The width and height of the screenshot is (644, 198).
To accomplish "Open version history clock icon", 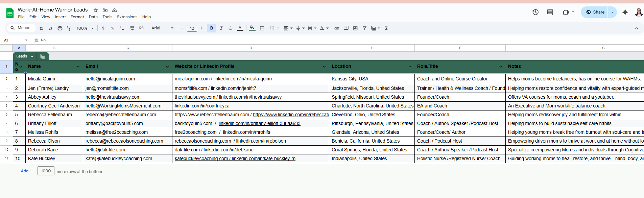I will pyautogui.click(x=535, y=12).
